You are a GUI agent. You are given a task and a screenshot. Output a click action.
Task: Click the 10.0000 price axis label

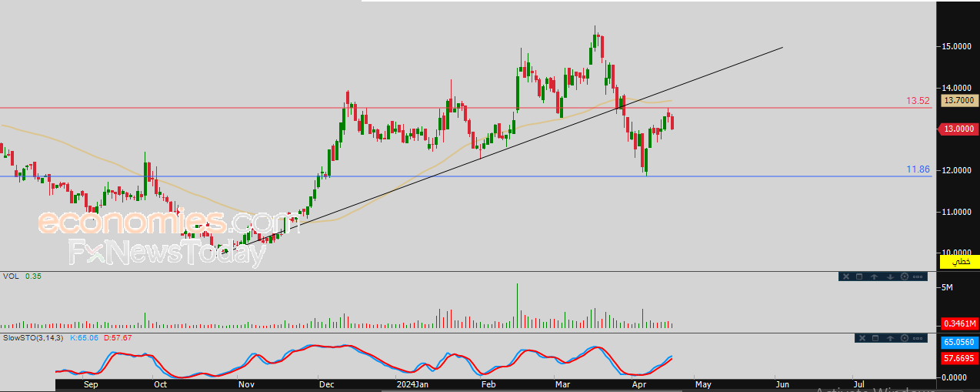click(957, 253)
